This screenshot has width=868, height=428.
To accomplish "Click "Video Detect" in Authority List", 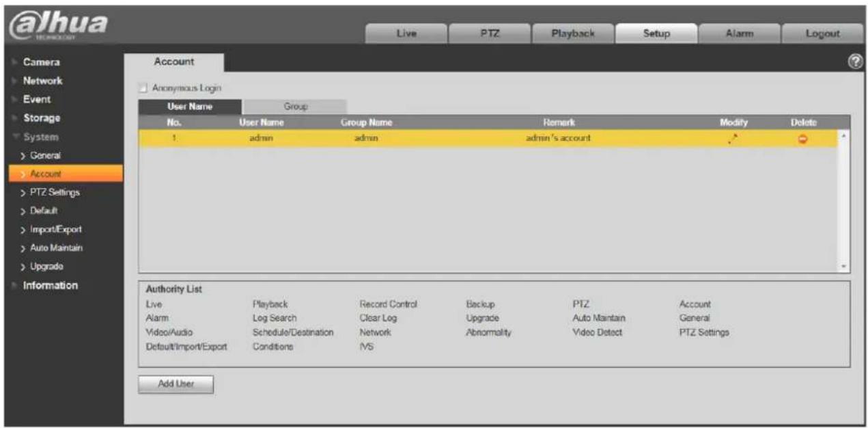I will tap(597, 332).
